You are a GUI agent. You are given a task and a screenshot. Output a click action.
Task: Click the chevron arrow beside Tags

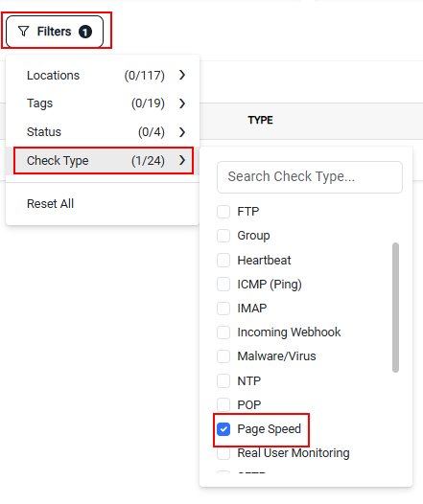[182, 103]
